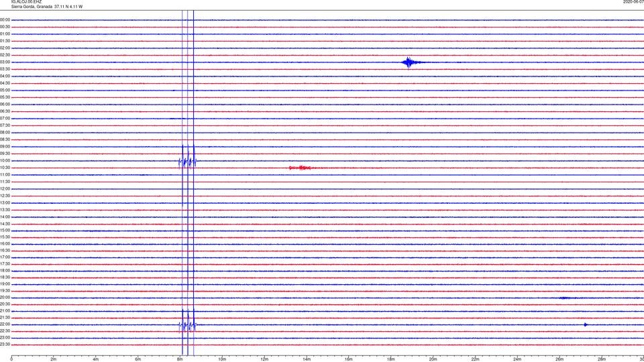Viewport: 644px width, 362px height.
Task: Click the small blue blip near 27m on 22:00 trace
Action: [x=586, y=324]
